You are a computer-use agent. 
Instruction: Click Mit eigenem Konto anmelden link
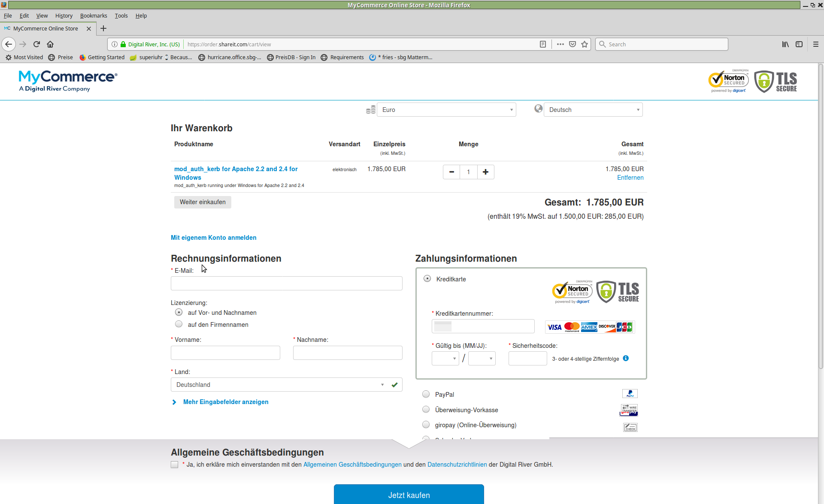pos(214,238)
